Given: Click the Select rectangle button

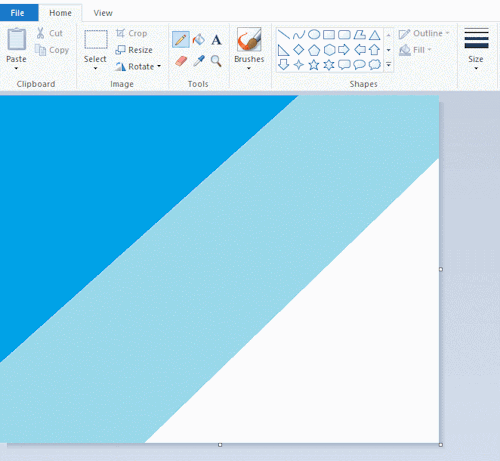Looking at the screenshot, I should coord(96,39).
